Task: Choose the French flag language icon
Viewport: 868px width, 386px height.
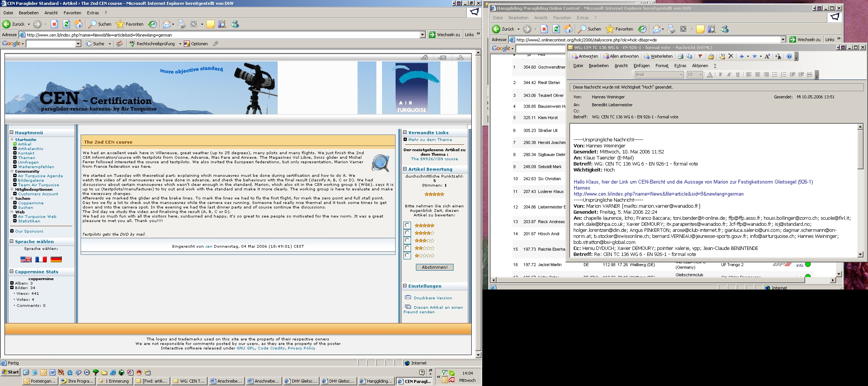Action: point(41,259)
